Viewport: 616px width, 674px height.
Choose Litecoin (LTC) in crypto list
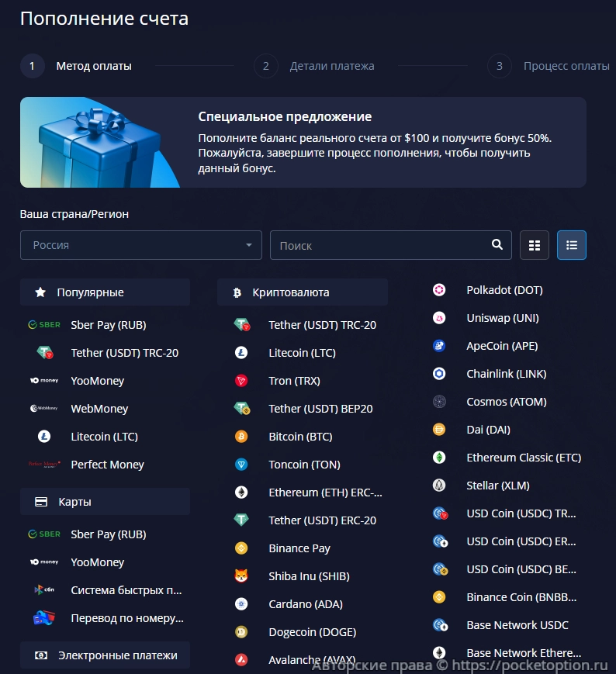302,353
